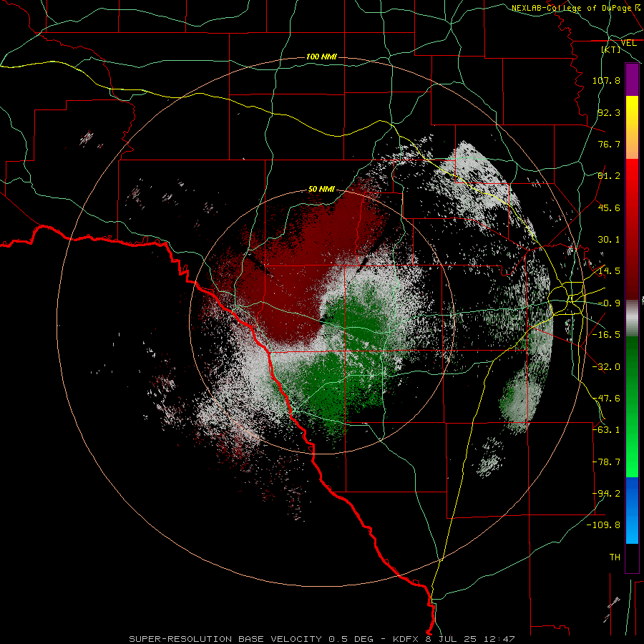The height and width of the screenshot is (644, 644).
Task: Click the TH threshold label in legend
Action: [x=615, y=557]
